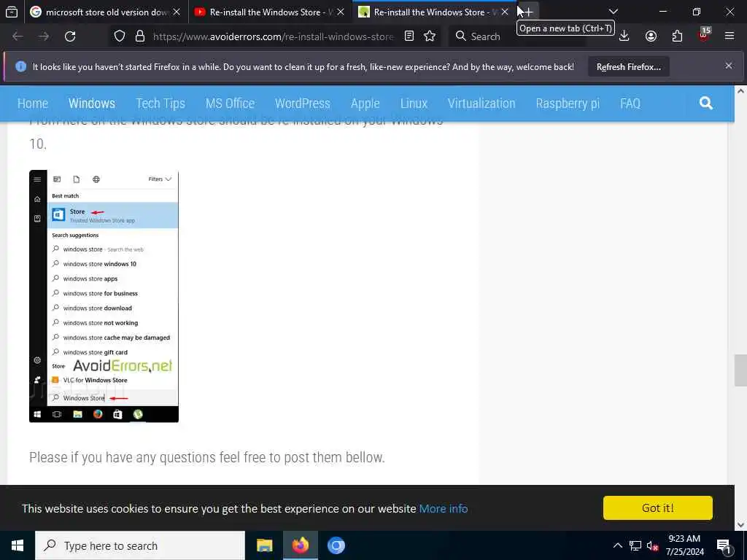
Task: Click the page vertical scrollbar thumb
Action: 740,370
